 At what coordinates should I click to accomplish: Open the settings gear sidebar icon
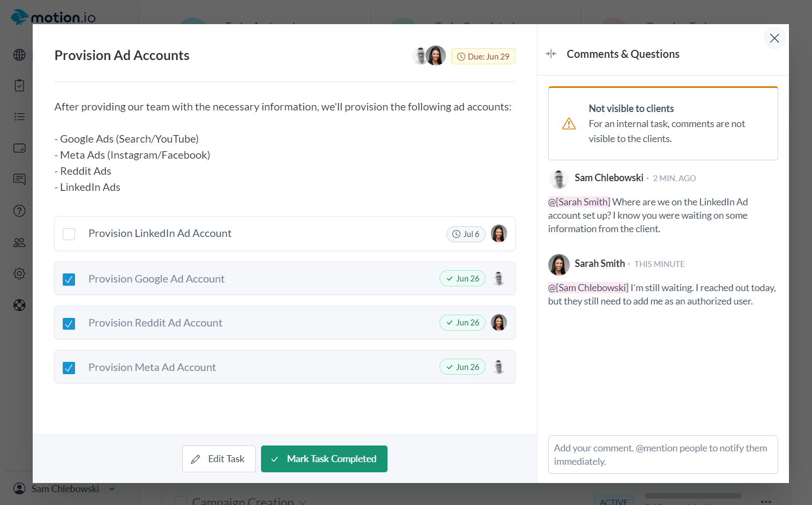coord(19,274)
